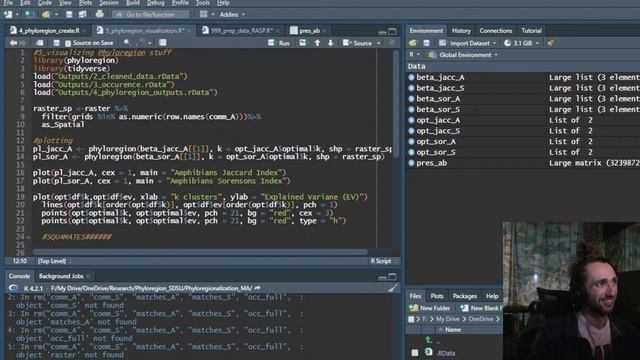The height and width of the screenshot is (360, 640).
Task: Go to previous section with up arrow
Action: [x=317, y=43]
